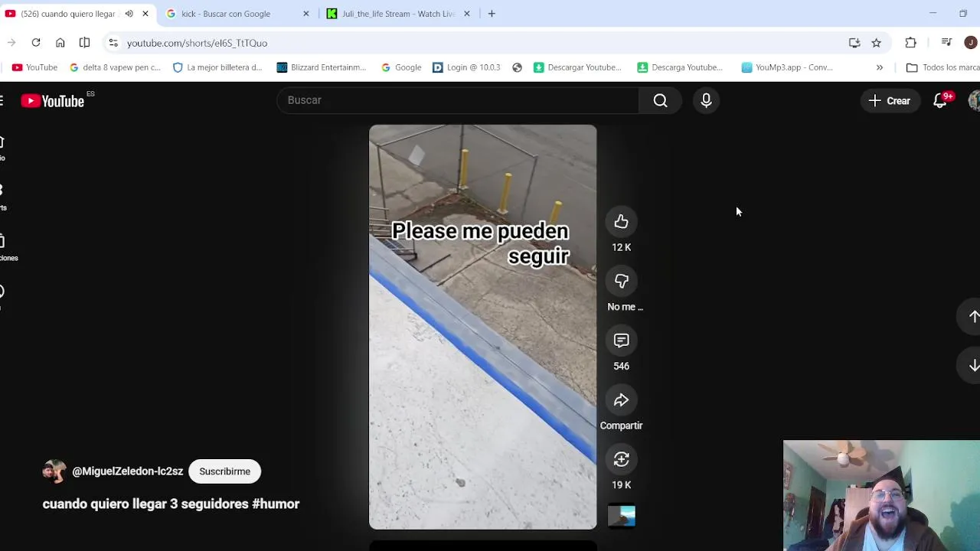Open the browser extensions puzzle icon
The image size is (980, 551).
click(x=910, y=43)
